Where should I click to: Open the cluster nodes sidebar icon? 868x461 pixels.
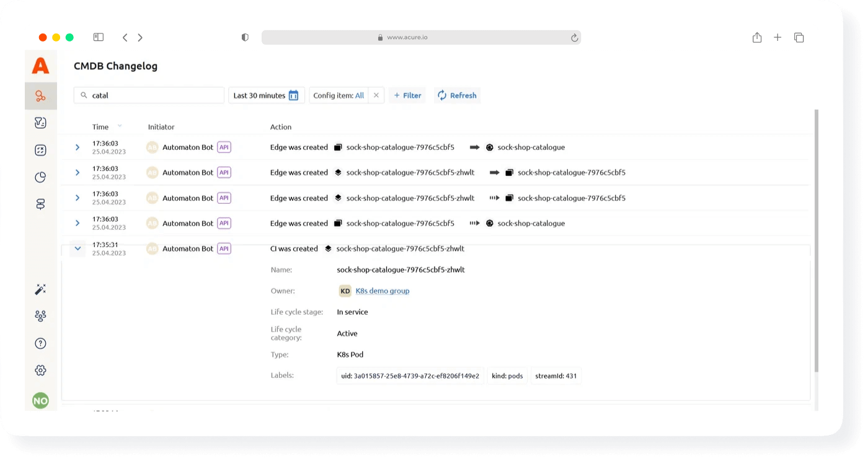tap(40, 316)
